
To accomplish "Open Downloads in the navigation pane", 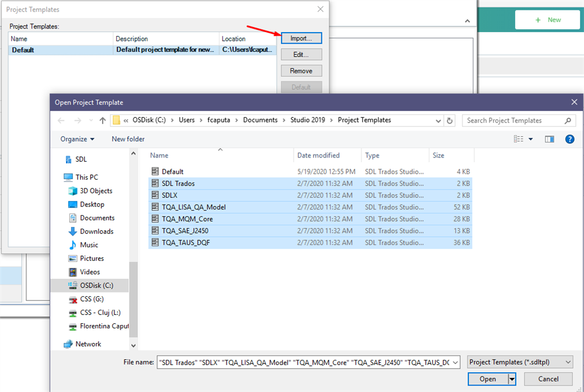I will (91, 232).
